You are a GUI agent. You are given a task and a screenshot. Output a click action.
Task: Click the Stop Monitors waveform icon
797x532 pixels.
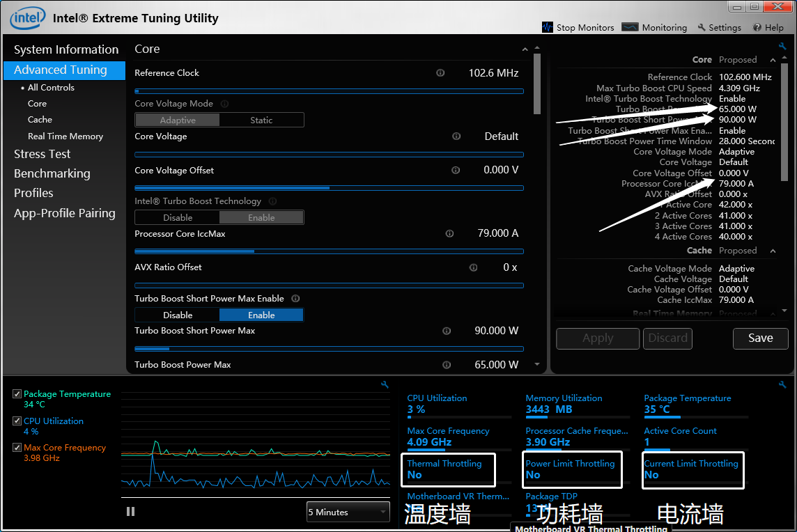click(548, 27)
